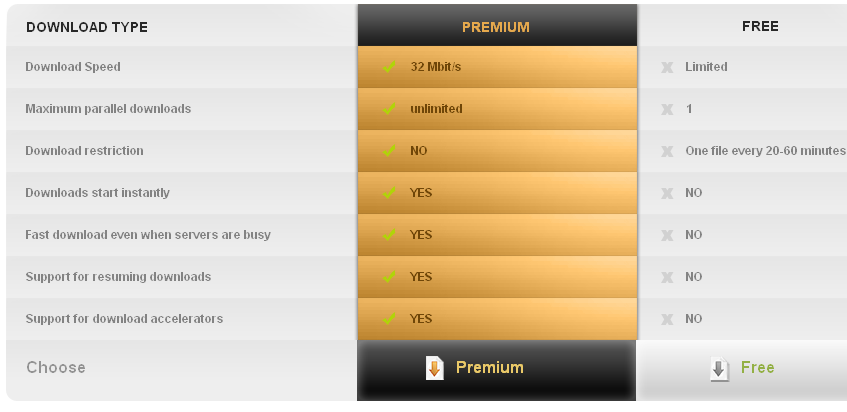
Task: Click gray X beside Limited
Action: click(x=667, y=67)
